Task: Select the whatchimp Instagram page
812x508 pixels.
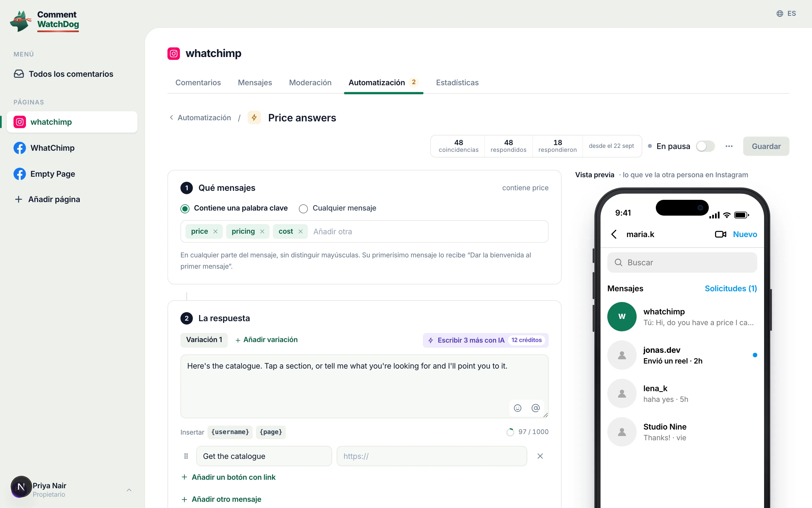Action: click(72, 122)
